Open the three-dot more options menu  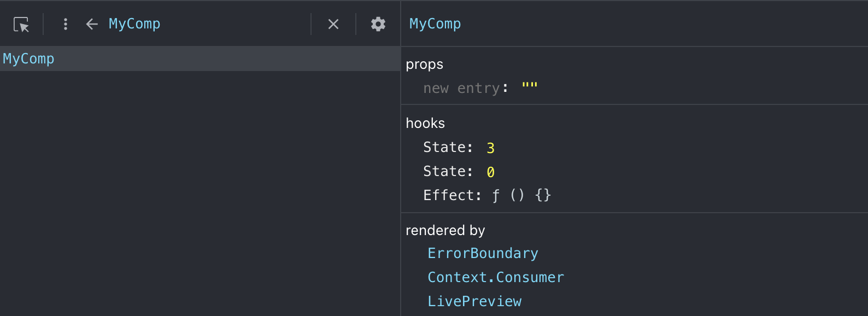click(66, 24)
